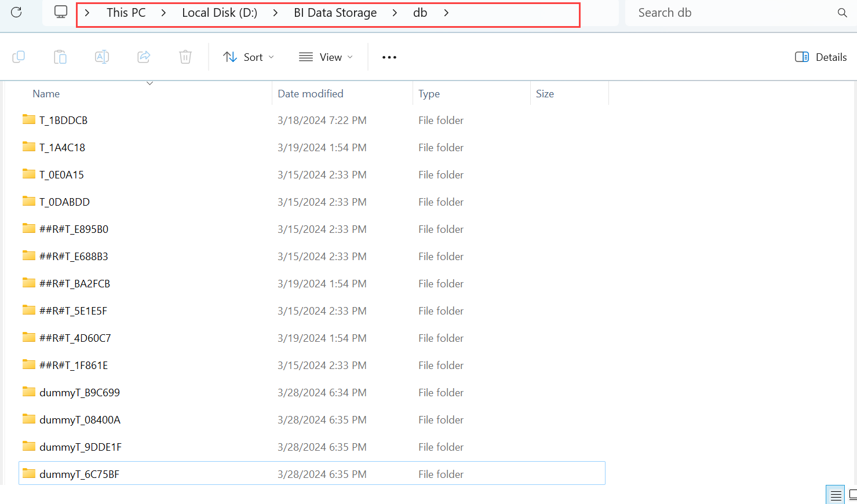
Task: Expand the chevron after BI Data Storage
Action: pyautogui.click(x=394, y=12)
